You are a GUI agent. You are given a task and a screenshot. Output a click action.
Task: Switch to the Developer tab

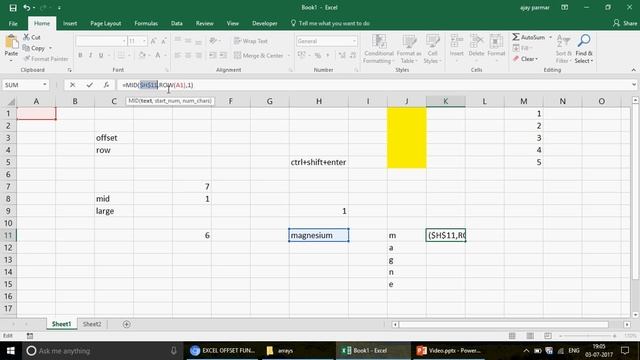264,23
